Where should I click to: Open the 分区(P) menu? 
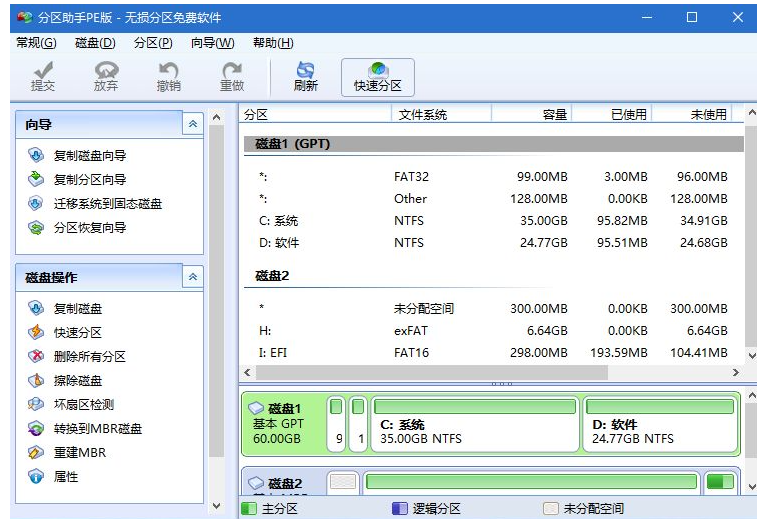click(x=153, y=43)
